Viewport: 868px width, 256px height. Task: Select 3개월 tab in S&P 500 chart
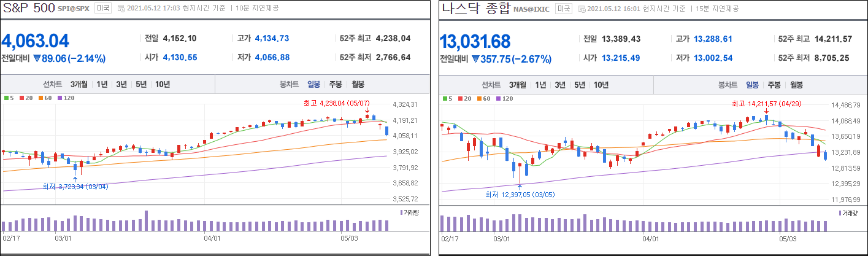pos(79,85)
